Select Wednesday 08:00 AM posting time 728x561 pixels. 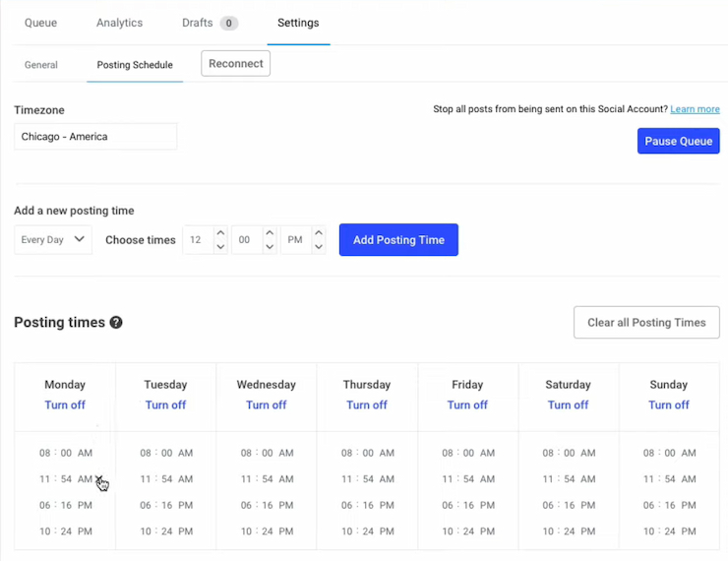click(x=267, y=453)
